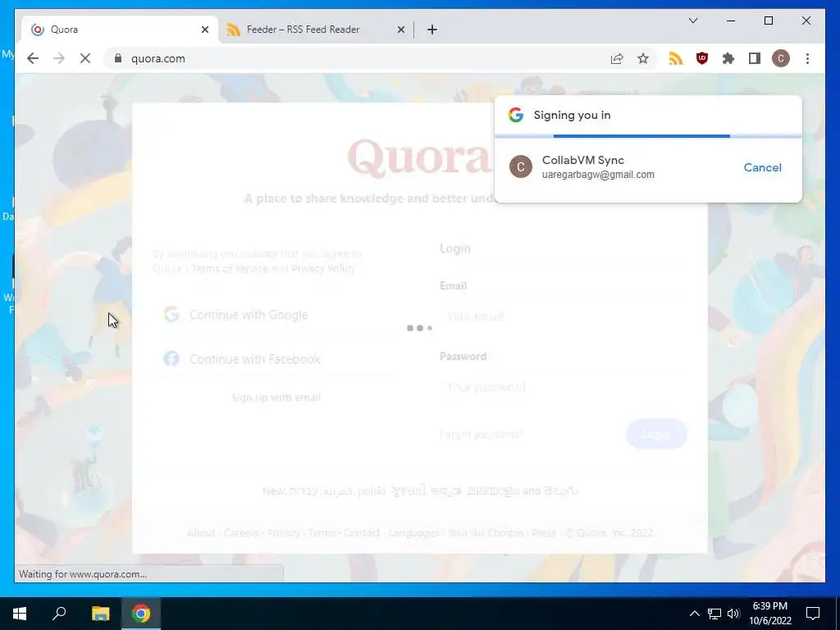The height and width of the screenshot is (630, 840).
Task: Open the Feeder RSS extension icon
Action: pyautogui.click(x=676, y=58)
